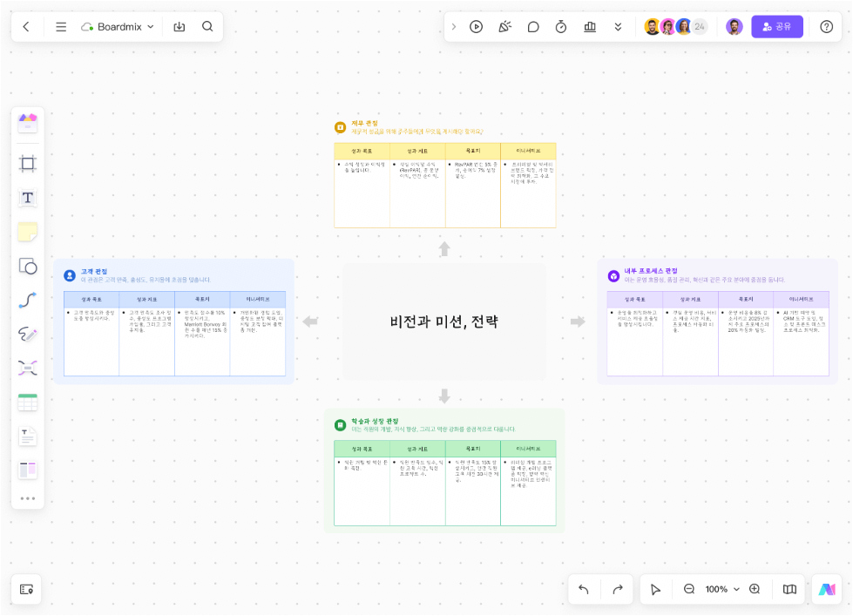Select the Frame tool
853x616 pixels.
point(28,163)
